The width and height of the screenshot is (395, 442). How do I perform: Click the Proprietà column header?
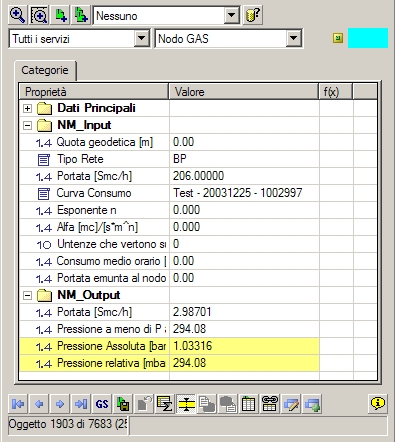tap(94, 92)
